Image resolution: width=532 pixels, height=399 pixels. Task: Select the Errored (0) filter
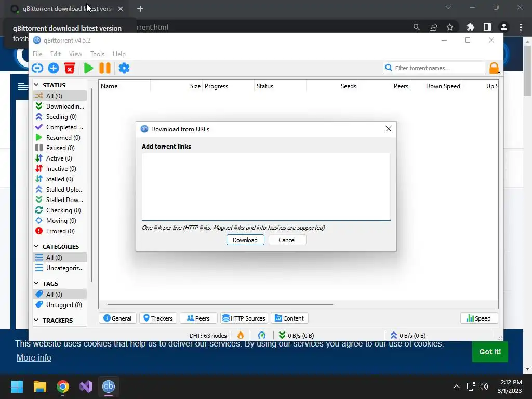[60, 231]
